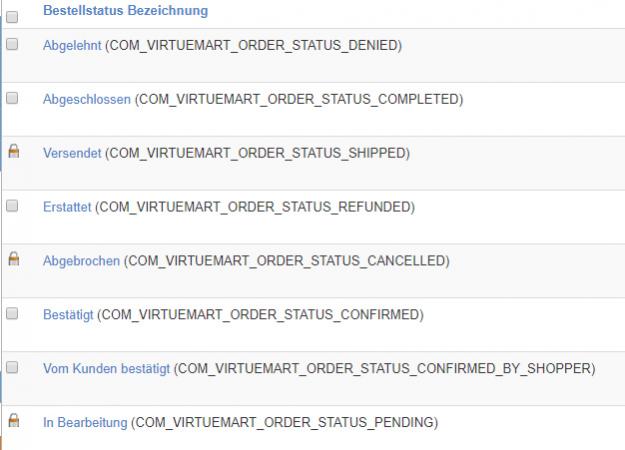Sort by the Bestellstatus Bezeichnung column header

click(x=125, y=11)
